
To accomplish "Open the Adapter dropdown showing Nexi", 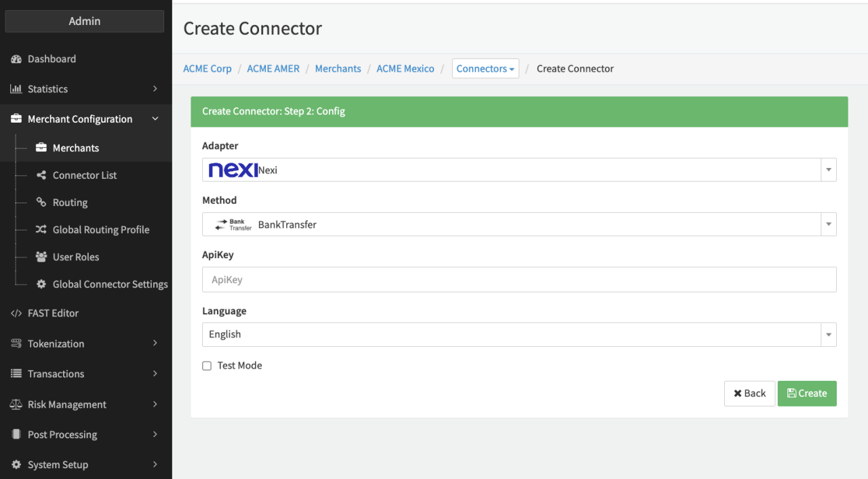I will point(519,170).
